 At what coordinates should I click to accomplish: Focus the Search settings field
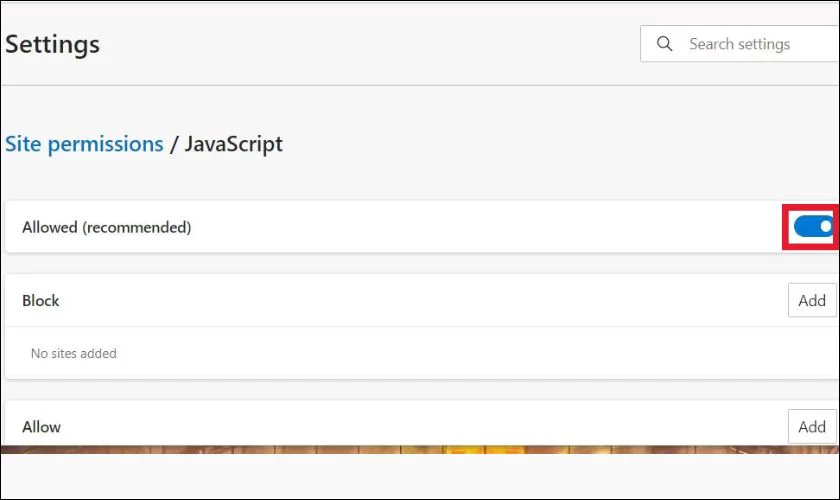pos(740,43)
